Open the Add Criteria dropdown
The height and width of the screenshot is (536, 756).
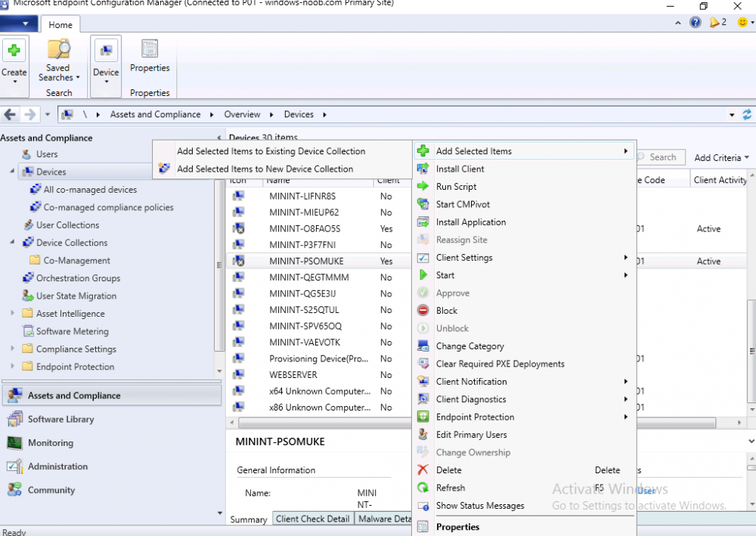[721, 157]
